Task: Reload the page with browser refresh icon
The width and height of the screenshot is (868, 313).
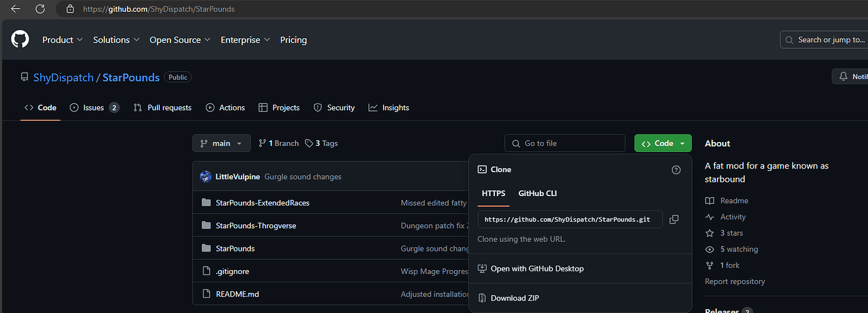Action: (40, 9)
